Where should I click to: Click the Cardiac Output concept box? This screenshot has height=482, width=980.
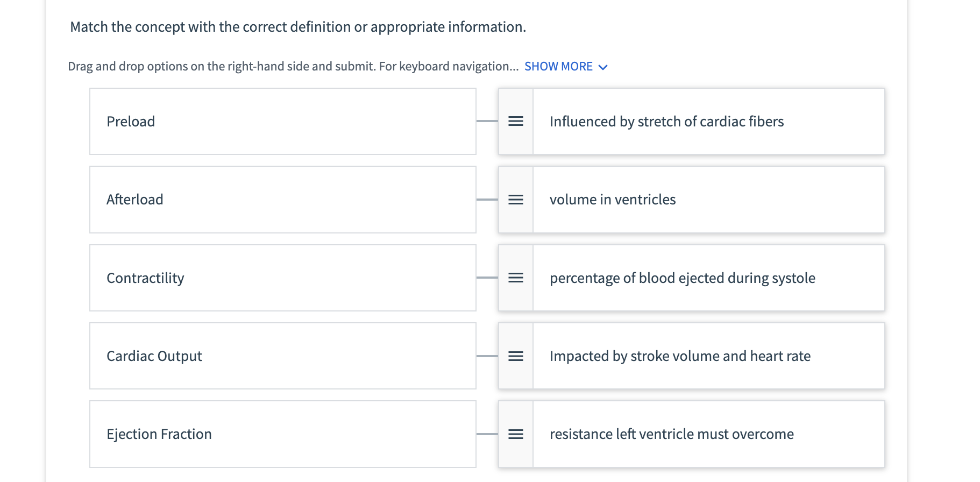282,356
